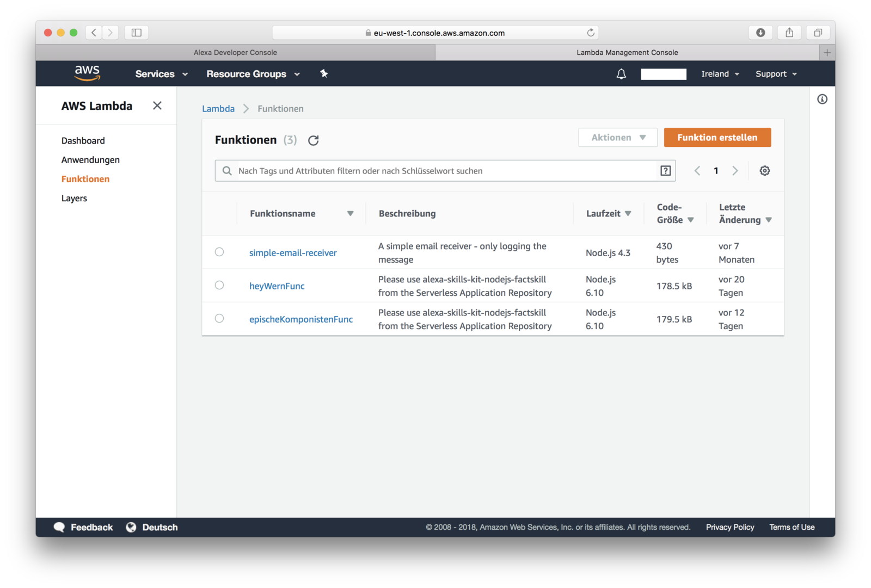Sort by Letzte Änderung column
This screenshot has width=871, height=588.
point(769,220)
